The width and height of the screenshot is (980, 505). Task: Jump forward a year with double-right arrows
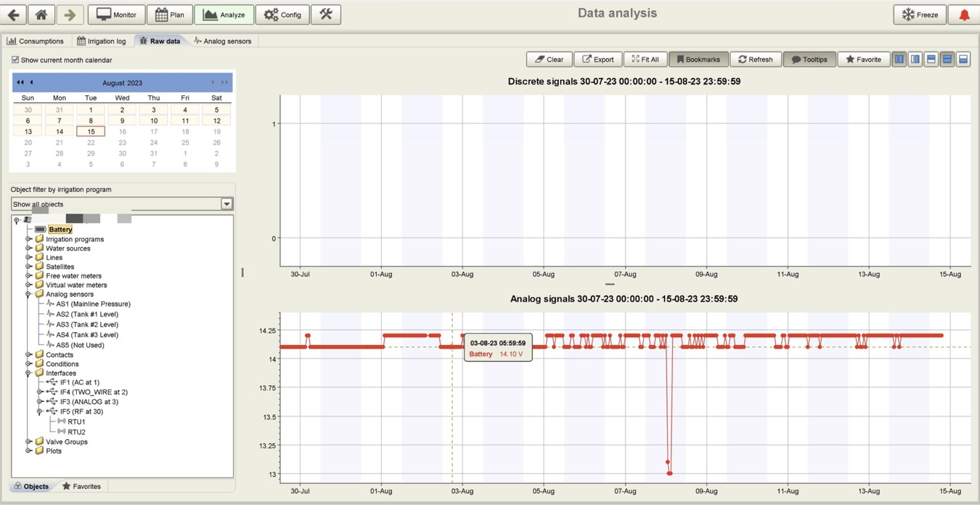(224, 83)
